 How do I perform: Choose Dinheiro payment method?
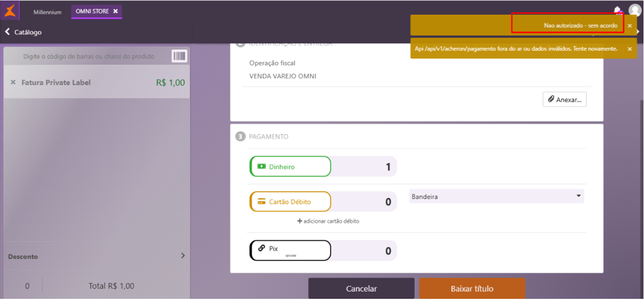[x=290, y=167]
